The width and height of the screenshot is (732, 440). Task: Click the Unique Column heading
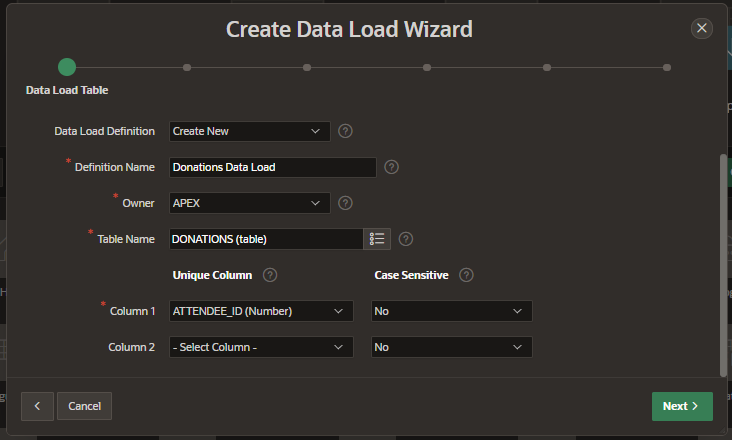tap(212, 275)
